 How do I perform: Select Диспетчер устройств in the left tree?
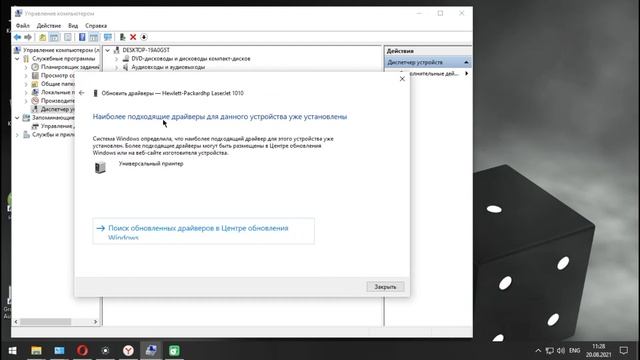point(57,109)
